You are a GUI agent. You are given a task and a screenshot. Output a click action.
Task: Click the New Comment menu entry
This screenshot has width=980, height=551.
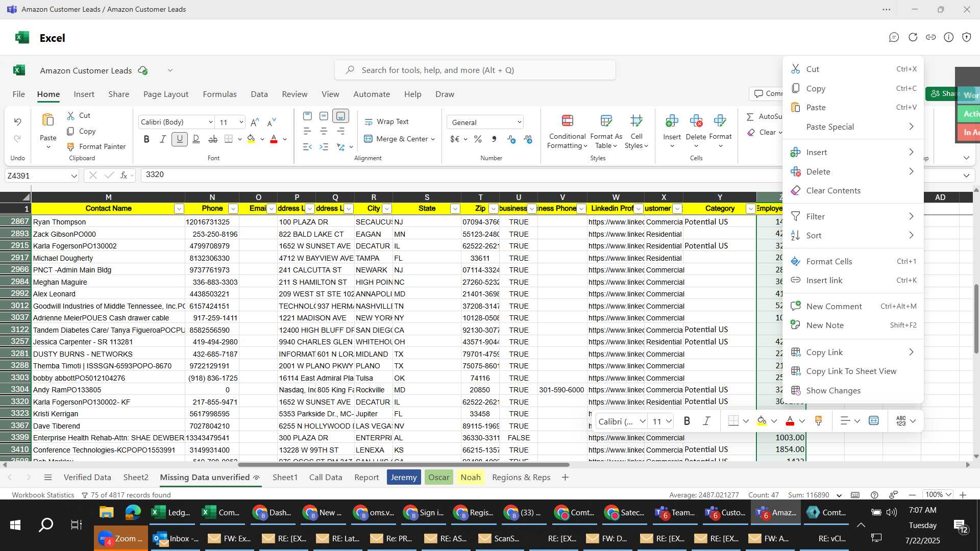click(853, 306)
